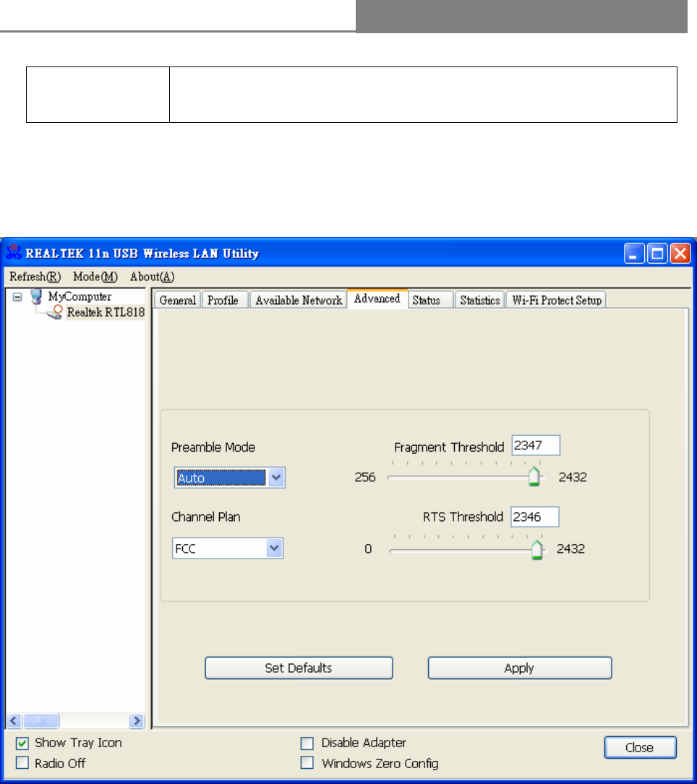Enable the Radio Off checkbox
This screenshot has width=697, height=784.
pyautogui.click(x=22, y=763)
